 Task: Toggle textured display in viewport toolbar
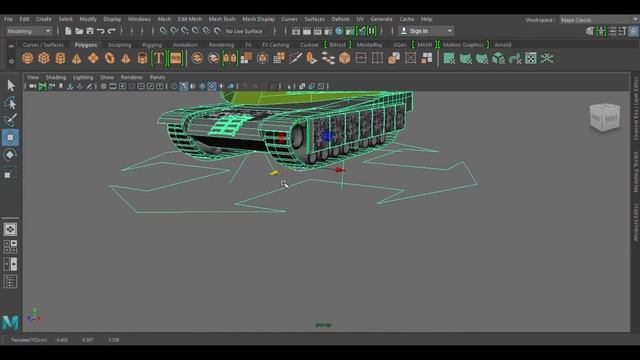(x=211, y=86)
